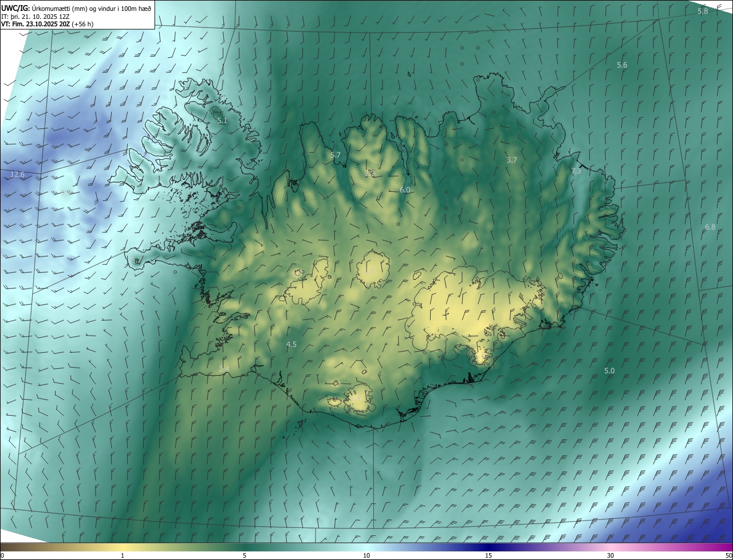The image size is (733, 560).
Task: Click the initial time line 'IT: þri. 21. 10. 2025 12Z'
Action: (x=34, y=17)
